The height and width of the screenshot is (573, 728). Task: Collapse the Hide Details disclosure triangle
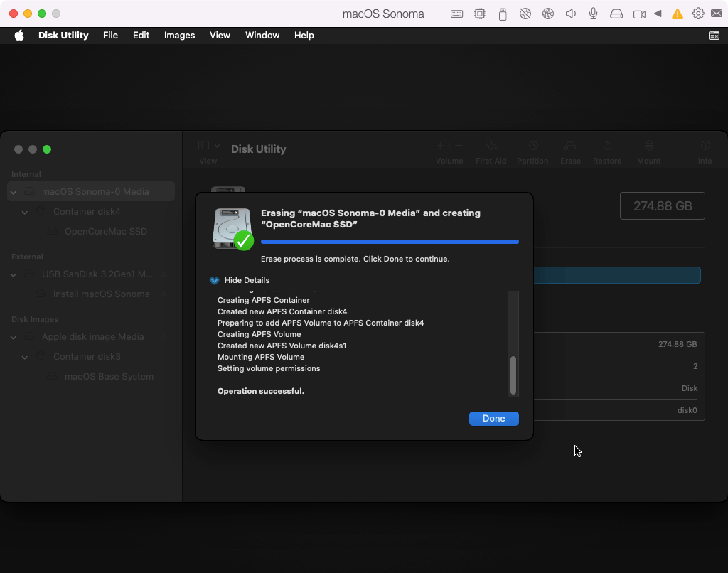click(214, 280)
